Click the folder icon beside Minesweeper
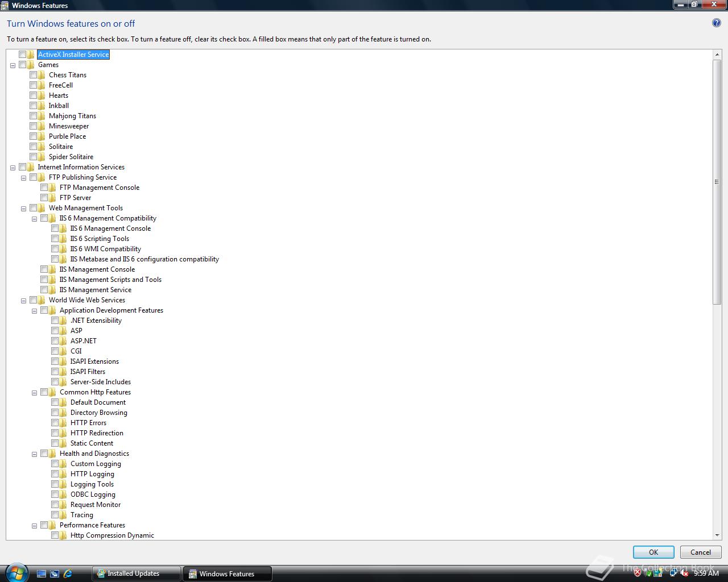Screen dimensions: 728x582 (41, 126)
